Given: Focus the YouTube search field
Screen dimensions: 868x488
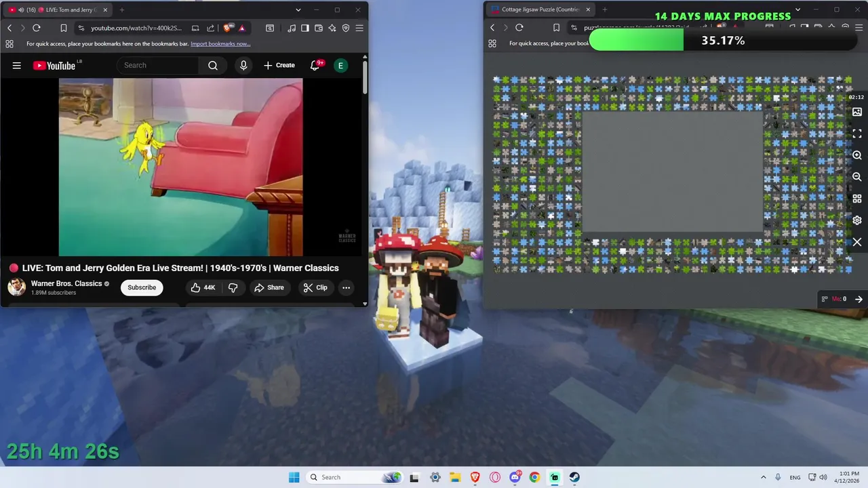Looking at the screenshot, I should click(159, 65).
